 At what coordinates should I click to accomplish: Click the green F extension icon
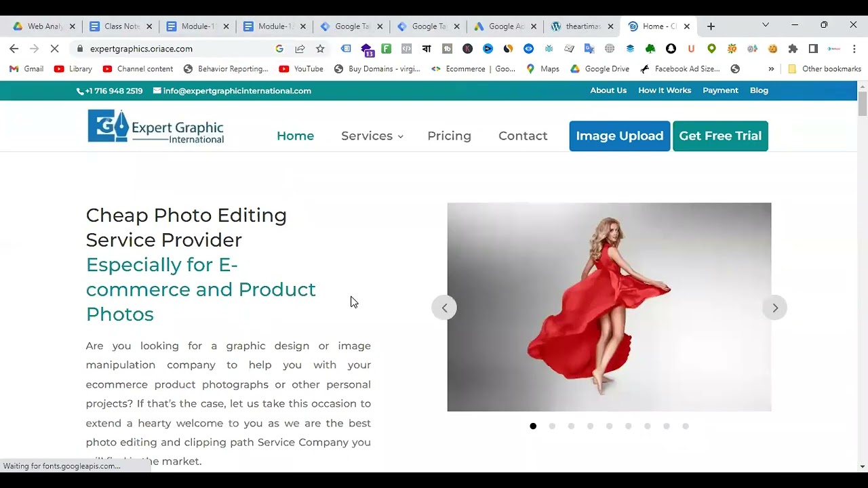tap(386, 49)
